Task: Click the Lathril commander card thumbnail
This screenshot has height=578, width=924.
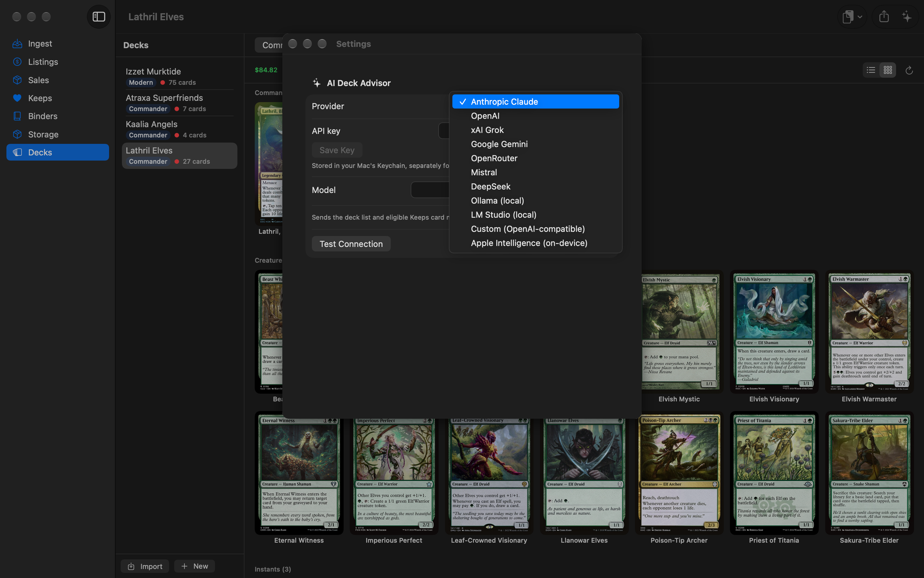Action: pos(269,164)
